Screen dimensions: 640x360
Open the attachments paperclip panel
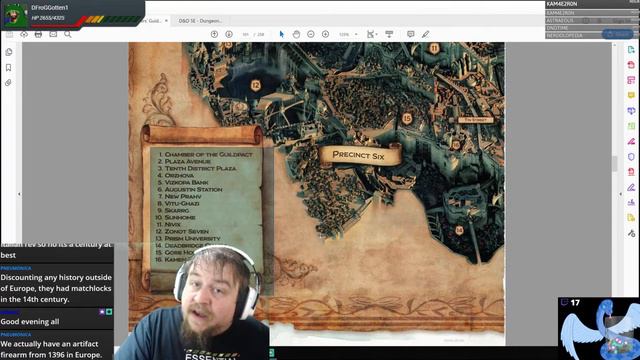(9, 82)
